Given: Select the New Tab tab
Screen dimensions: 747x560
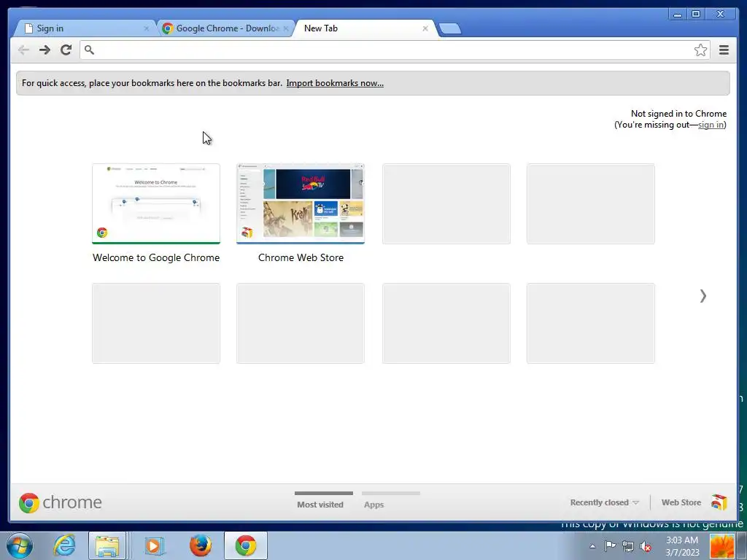Looking at the screenshot, I should pyautogui.click(x=365, y=28).
